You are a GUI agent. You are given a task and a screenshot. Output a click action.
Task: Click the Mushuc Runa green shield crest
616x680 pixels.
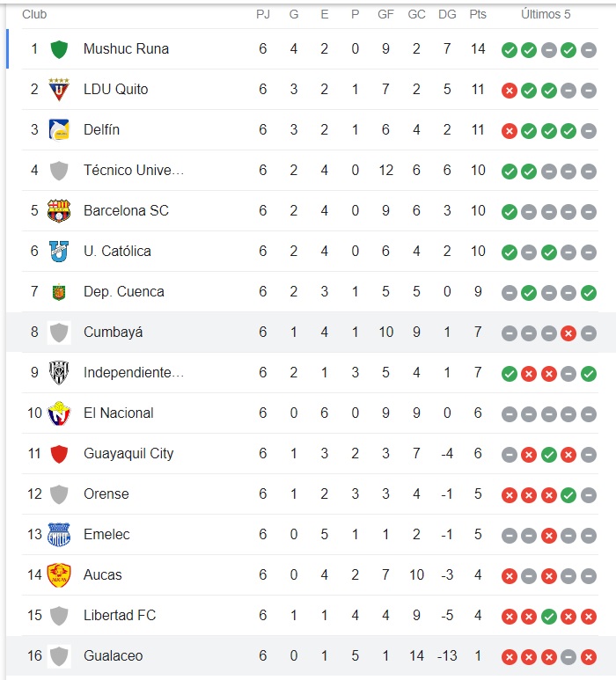[x=59, y=49]
